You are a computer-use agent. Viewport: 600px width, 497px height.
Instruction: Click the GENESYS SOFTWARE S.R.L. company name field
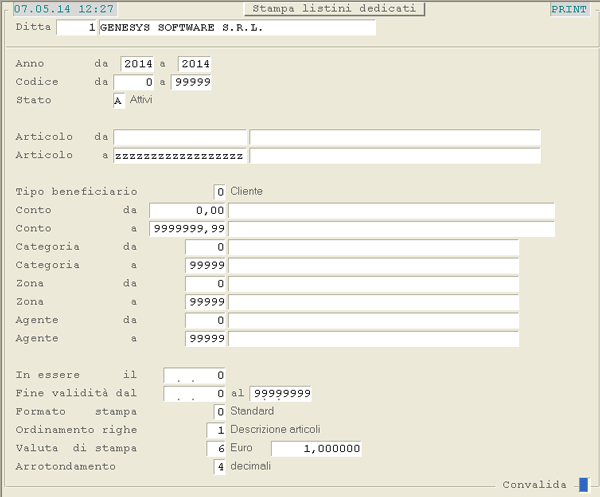coord(237,28)
